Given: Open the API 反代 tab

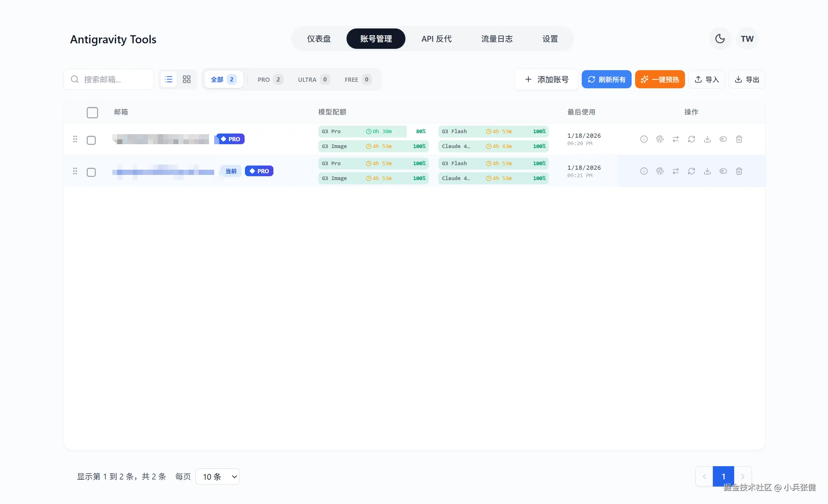Looking at the screenshot, I should pos(436,38).
